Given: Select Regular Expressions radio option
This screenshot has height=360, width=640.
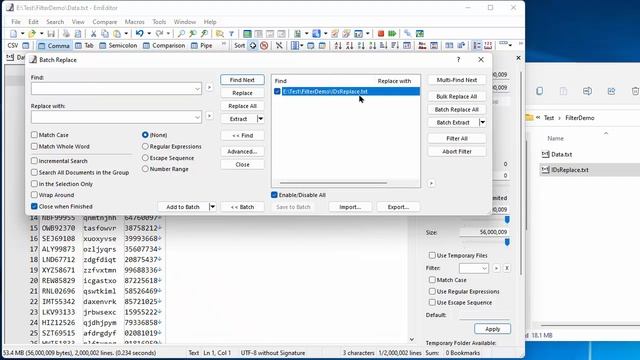Looking at the screenshot, I should [x=145, y=146].
